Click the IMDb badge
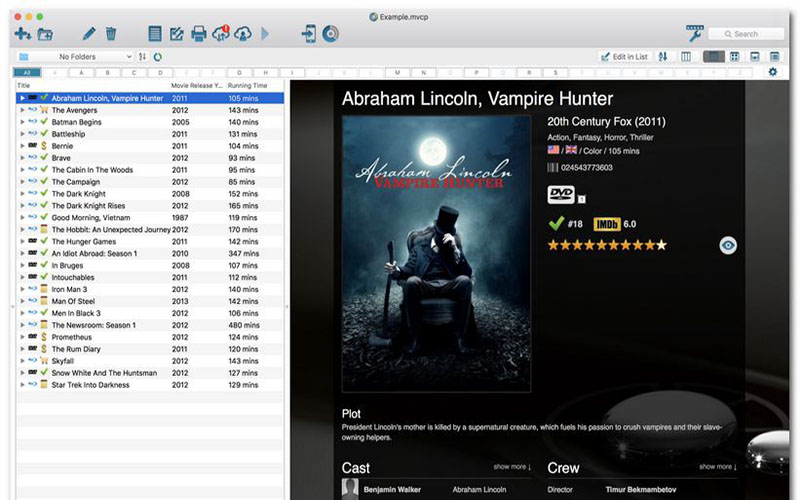The width and height of the screenshot is (800, 500). coord(607,224)
